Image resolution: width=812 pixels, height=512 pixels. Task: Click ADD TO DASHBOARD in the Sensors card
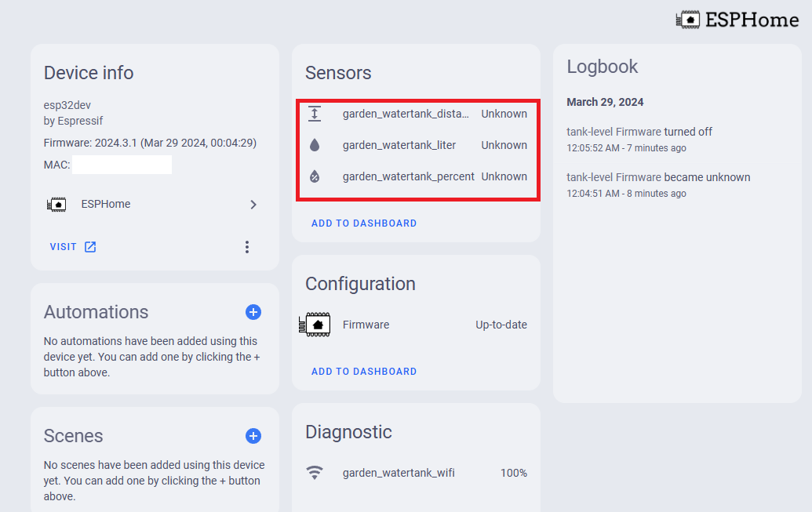point(363,223)
